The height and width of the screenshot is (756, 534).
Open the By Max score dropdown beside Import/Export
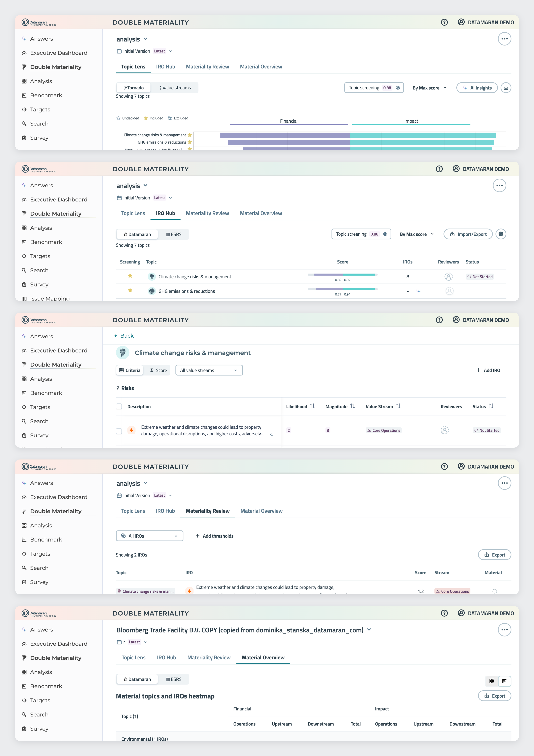417,234
